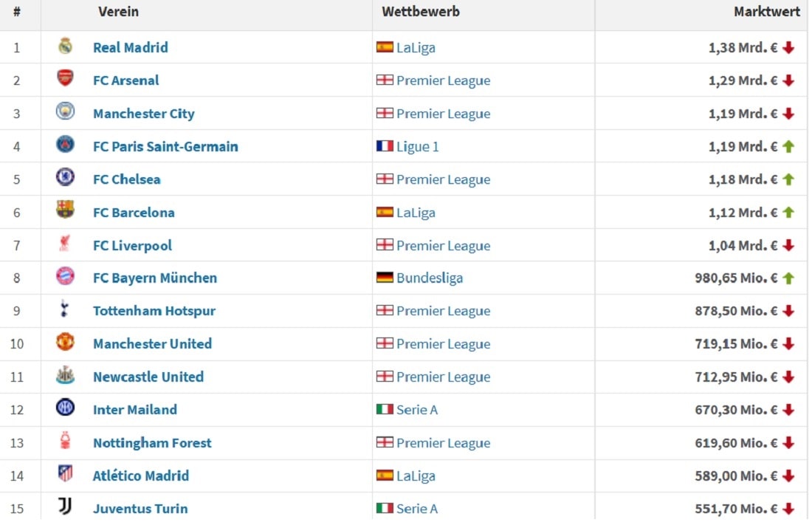
Task: Click the Bayern München crest icon
Action: coord(65,277)
